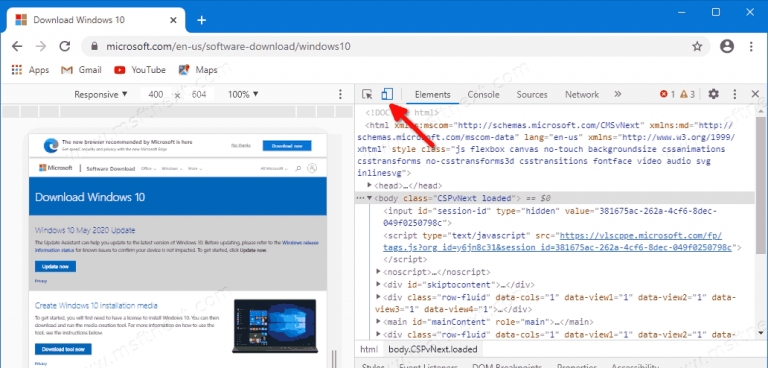
Task: Select the body.CSPvNext.loaded breadcrumb
Action: (433, 349)
